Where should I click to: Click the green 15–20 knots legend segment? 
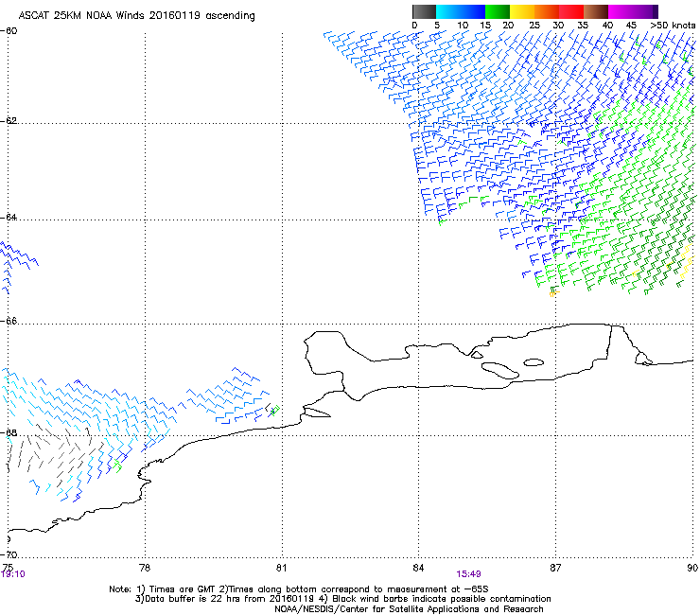[498, 11]
